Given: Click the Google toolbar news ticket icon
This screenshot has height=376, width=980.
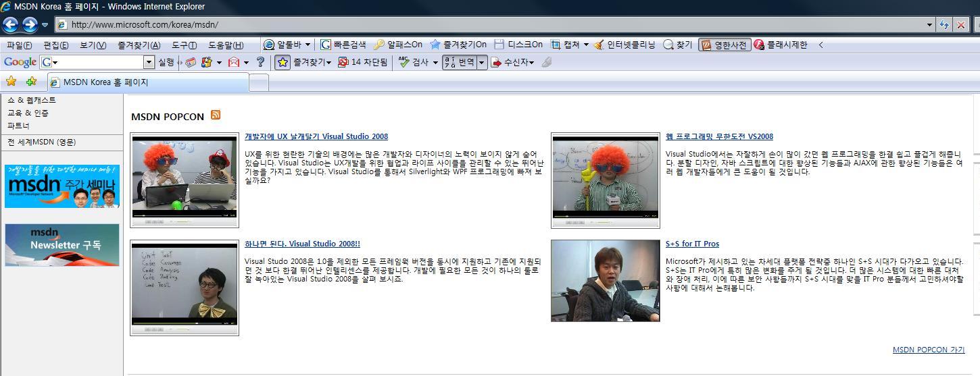Looking at the screenshot, I should tap(191, 62).
